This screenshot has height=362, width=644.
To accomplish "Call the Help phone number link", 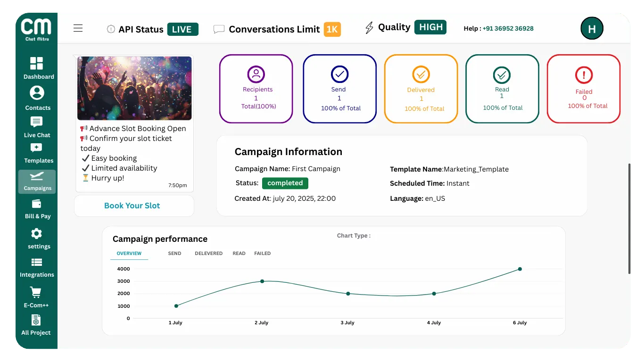I will 507,28.
